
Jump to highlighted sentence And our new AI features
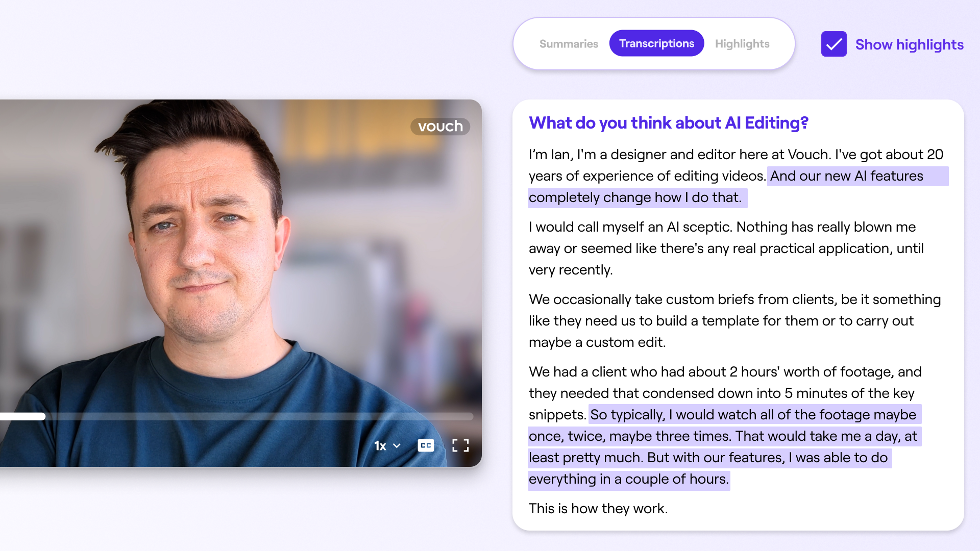pos(846,176)
